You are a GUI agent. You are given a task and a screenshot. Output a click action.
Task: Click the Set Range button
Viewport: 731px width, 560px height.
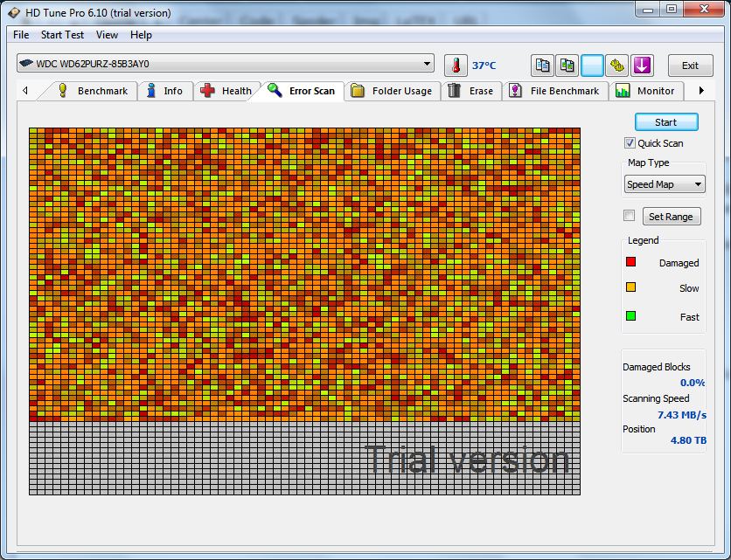[x=672, y=217]
